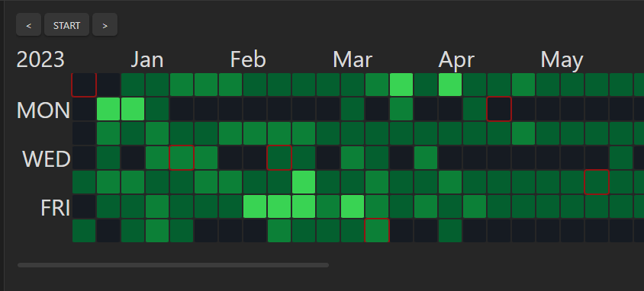Advance forward with the ">" button

(x=105, y=24)
